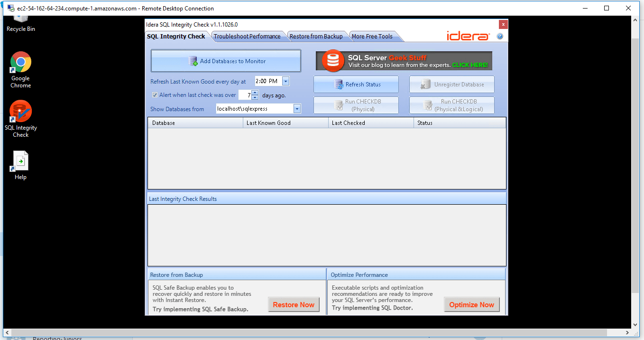This screenshot has width=644, height=340.
Task: Click the Add Databases to Monitor icon
Action: click(x=193, y=61)
